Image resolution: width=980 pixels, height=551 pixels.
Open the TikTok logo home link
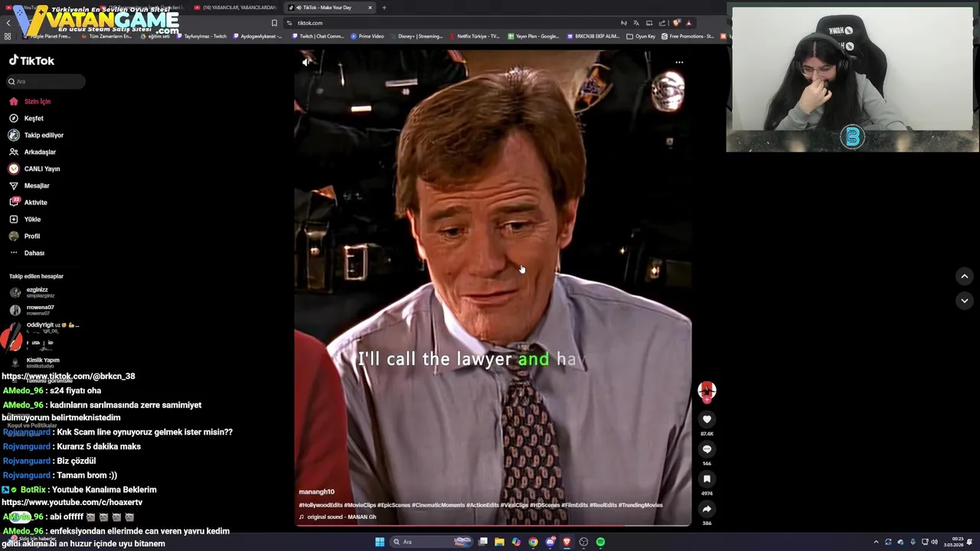pyautogui.click(x=31, y=60)
